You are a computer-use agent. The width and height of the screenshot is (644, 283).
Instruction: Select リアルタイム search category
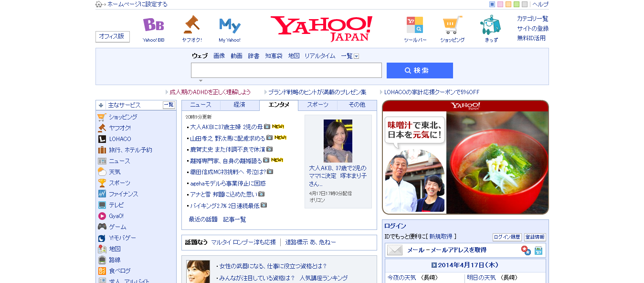click(x=320, y=56)
